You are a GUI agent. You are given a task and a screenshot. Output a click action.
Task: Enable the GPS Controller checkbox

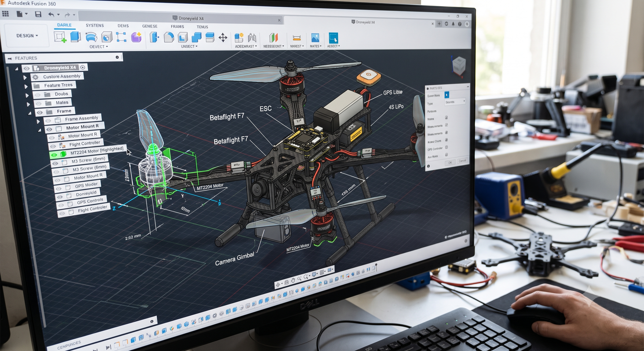click(446, 147)
